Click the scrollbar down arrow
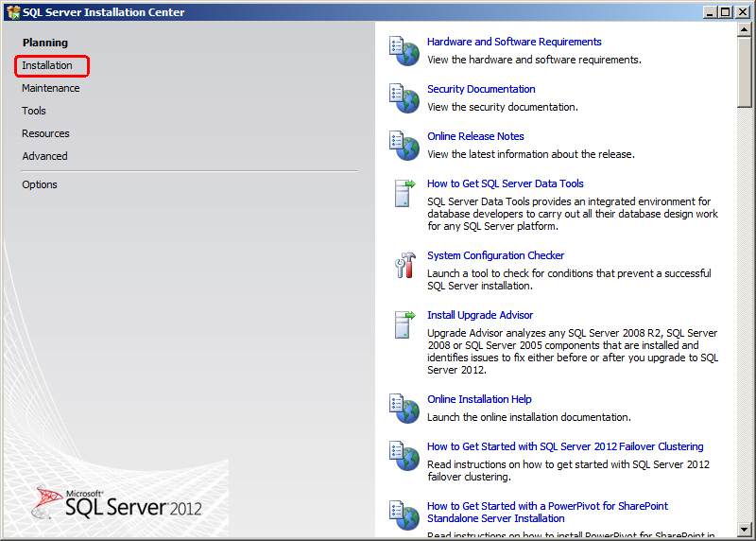 point(744,530)
